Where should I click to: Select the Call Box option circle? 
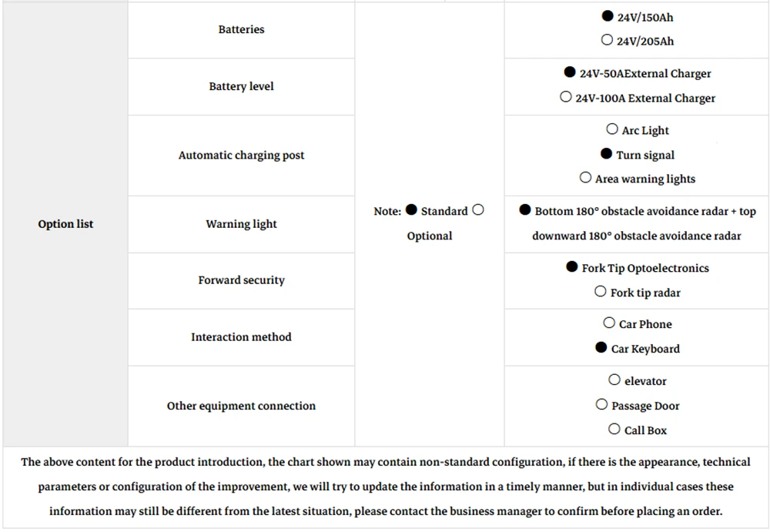click(x=614, y=429)
